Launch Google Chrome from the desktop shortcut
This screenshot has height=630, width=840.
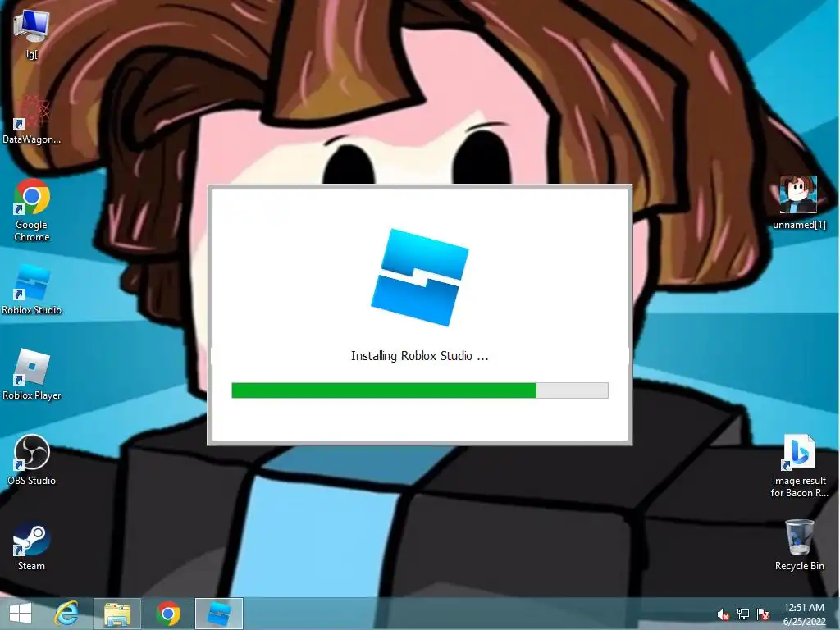pos(32,210)
